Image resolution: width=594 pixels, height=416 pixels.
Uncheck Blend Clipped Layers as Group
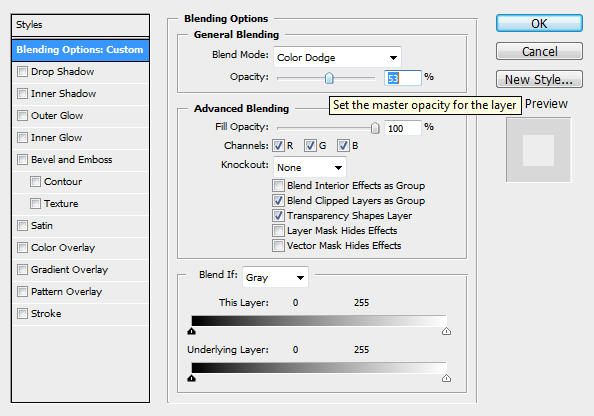click(278, 200)
